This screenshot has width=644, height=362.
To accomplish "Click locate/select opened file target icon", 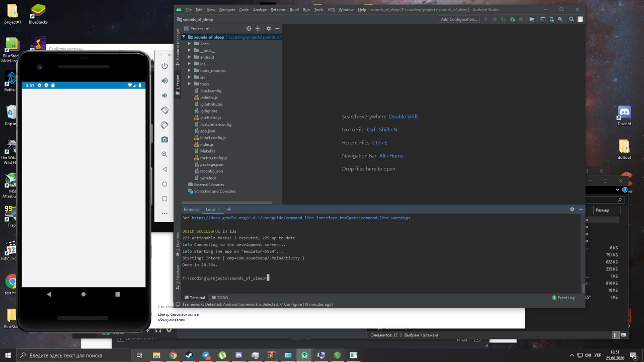I will point(249,29).
